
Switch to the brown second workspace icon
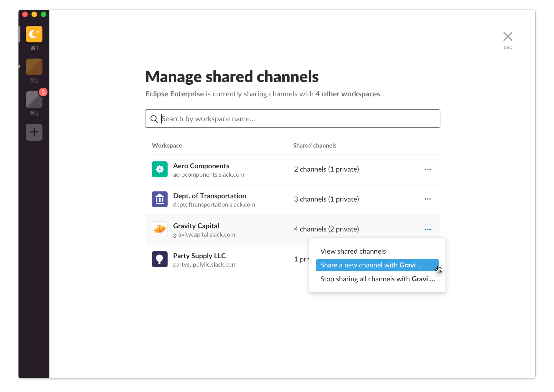click(x=34, y=67)
